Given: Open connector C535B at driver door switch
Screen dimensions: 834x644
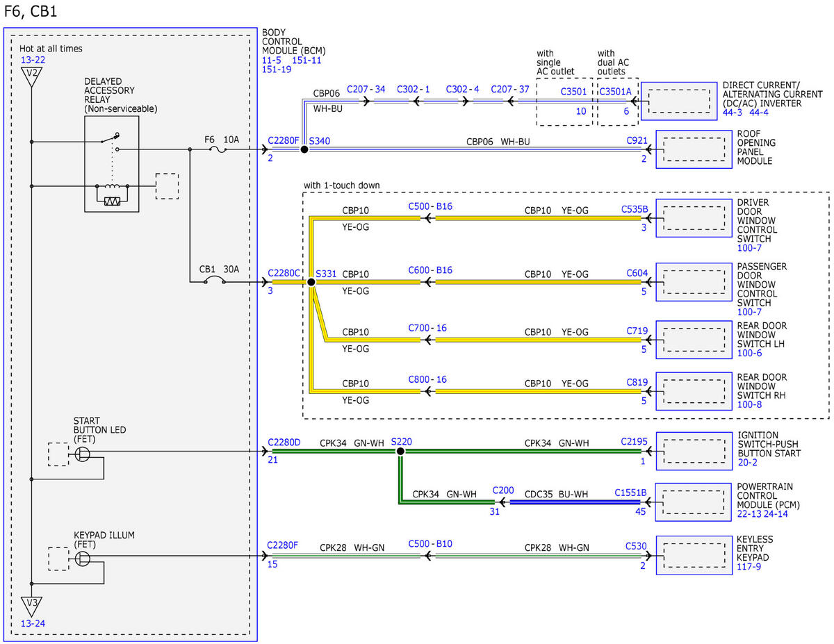Looking at the screenshot, I should click(x=635, y=208).
